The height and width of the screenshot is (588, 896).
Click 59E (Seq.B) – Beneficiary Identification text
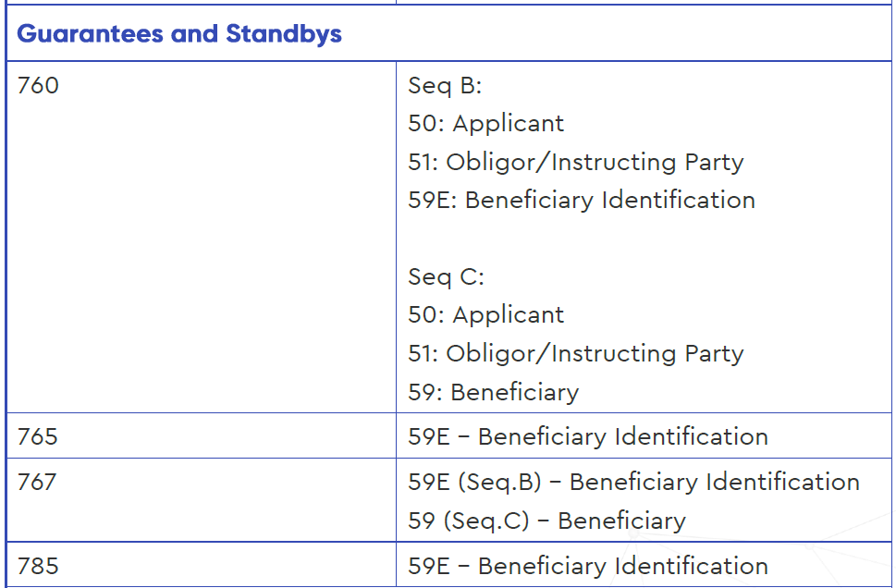coord(633,483)
